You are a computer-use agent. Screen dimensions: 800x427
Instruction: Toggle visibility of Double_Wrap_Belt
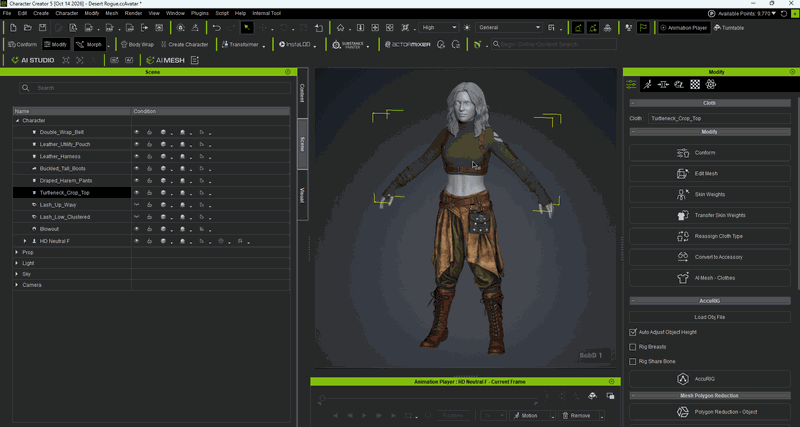137,132
